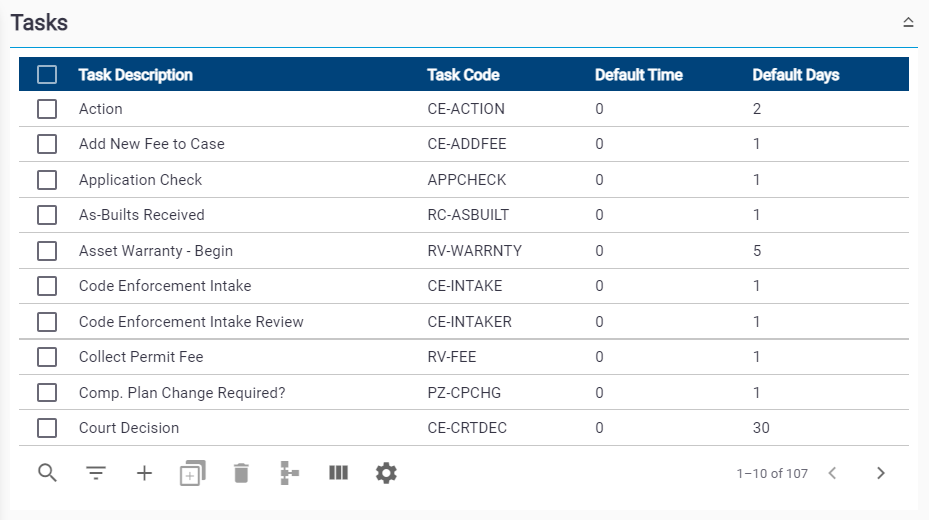The height and width of the screenshot is (520, 929).
Task: Select As-Builts Received description
Action: point(142,215)
